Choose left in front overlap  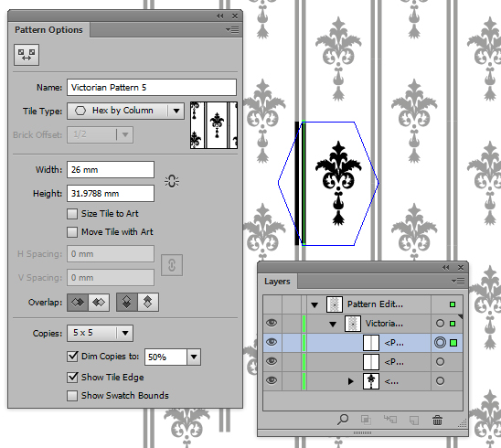pos(78,303)
